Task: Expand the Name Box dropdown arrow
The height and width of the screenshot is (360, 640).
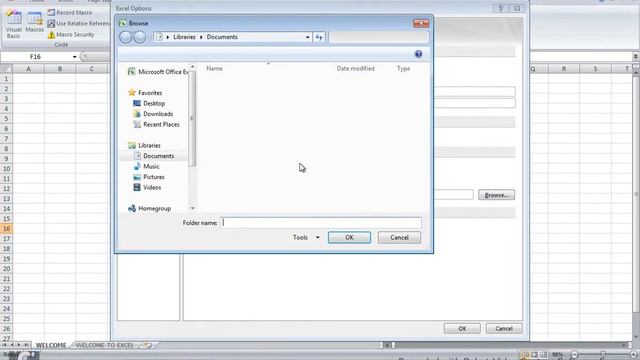Action: (x=74, y=57)
